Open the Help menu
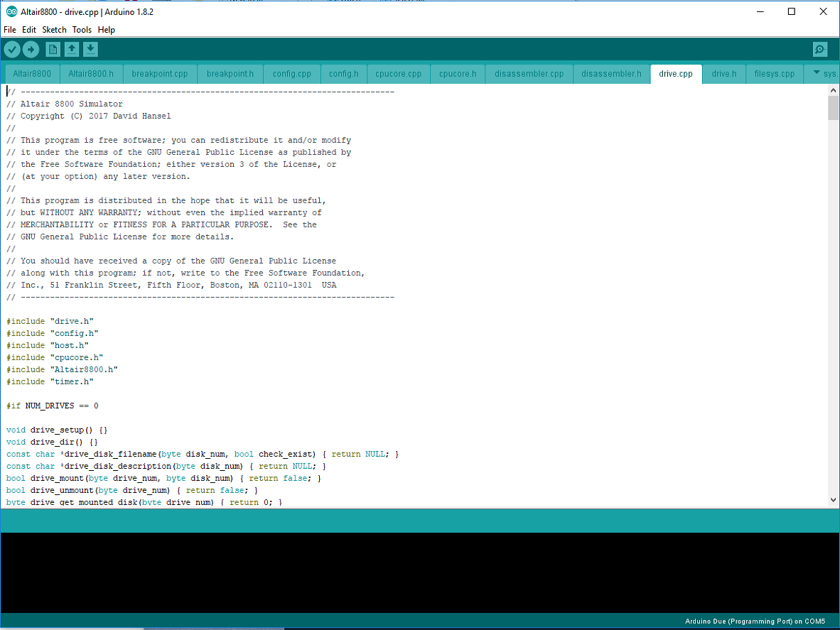Screen dimensions: 840x630 (x=106, y=30)
